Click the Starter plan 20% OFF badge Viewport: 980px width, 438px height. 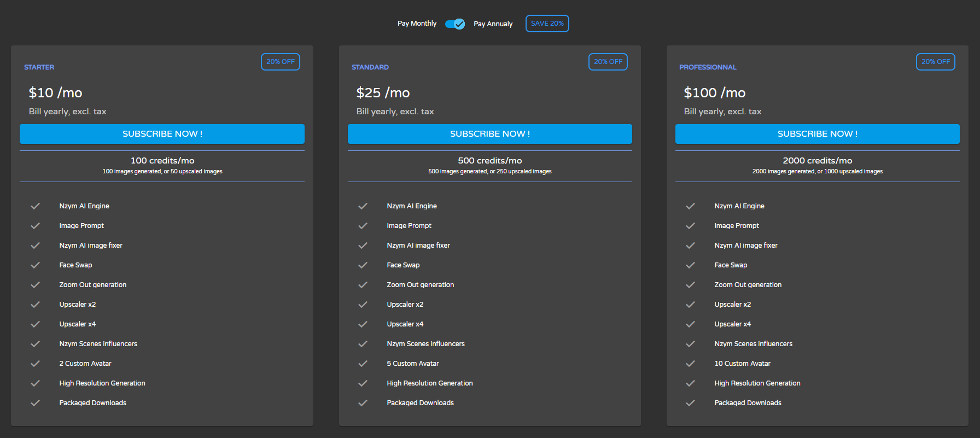[x=281, y=62]
